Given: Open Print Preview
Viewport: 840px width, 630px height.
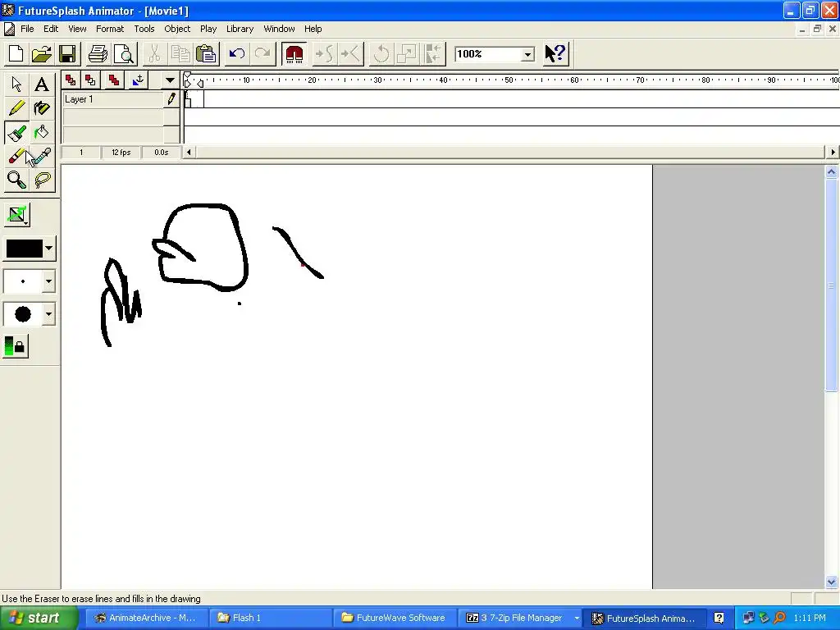Looking at the screenshot, I should click(125, 53).
